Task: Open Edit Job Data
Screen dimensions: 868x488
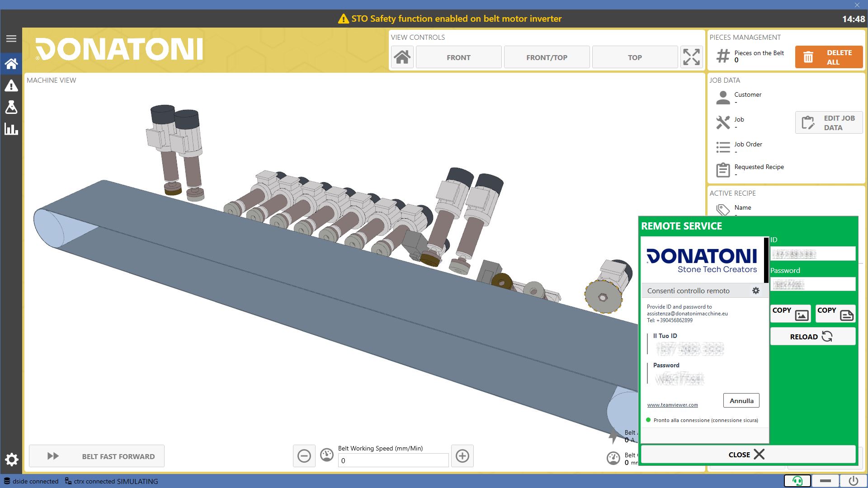Action: pos(829,122)
